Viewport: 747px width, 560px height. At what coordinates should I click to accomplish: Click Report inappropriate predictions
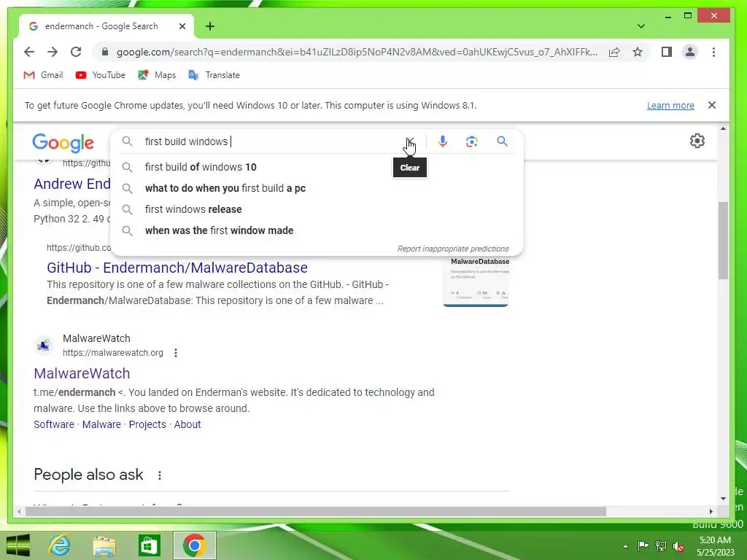pyautogui.click(x=453, y=249)
